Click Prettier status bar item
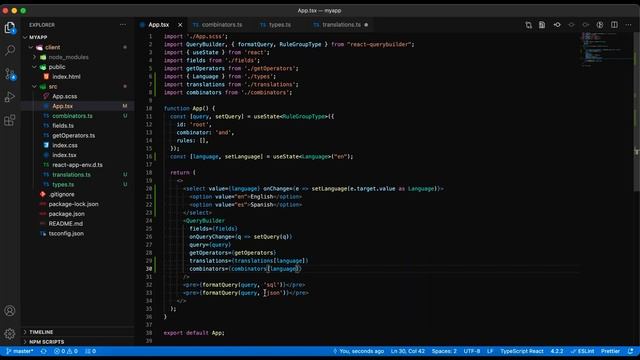 click(610, 351)
